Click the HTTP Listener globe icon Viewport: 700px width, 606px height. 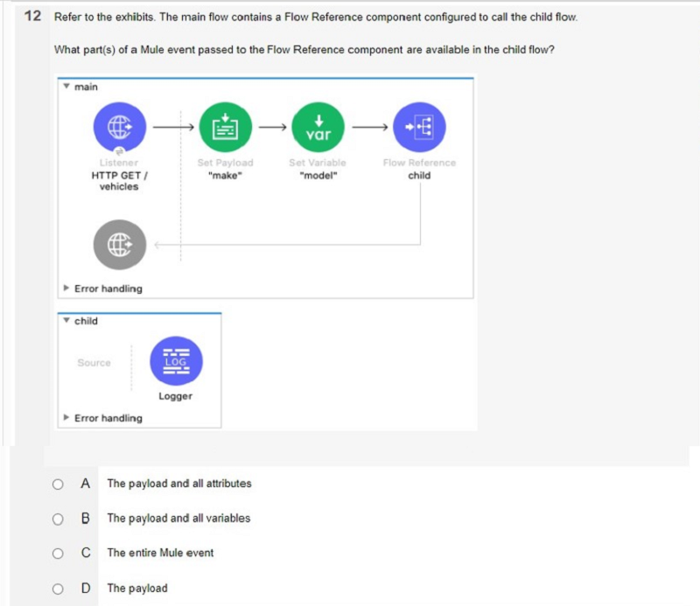[120, 127]
